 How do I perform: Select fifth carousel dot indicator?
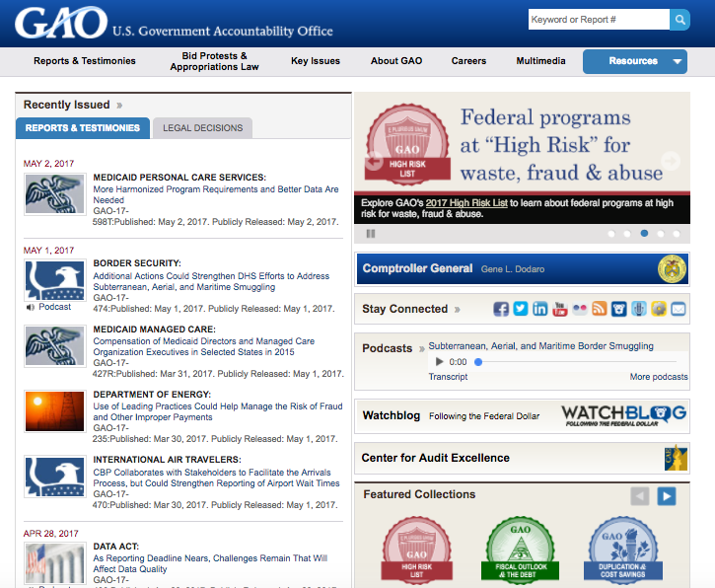[x=677, y=234]
